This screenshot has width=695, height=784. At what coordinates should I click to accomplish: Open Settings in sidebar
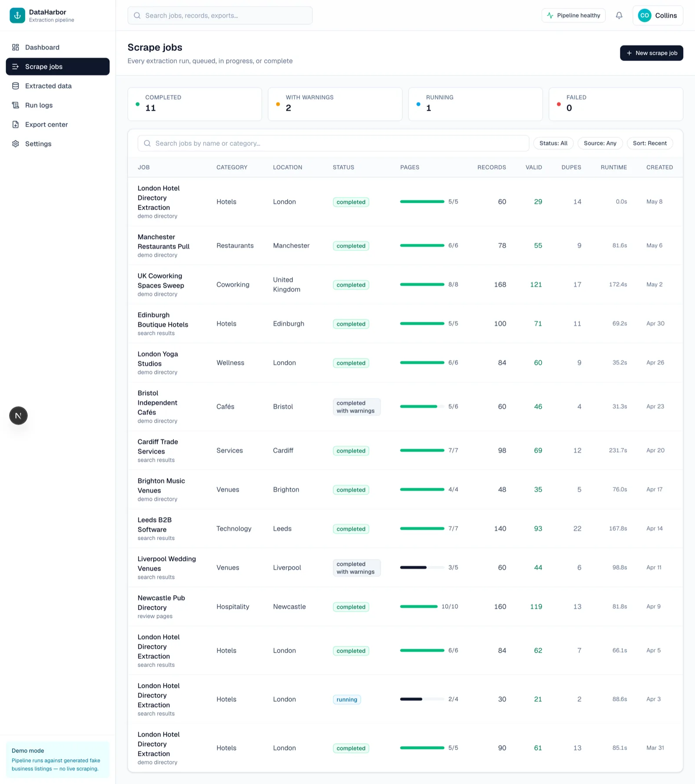click(58, 144)
